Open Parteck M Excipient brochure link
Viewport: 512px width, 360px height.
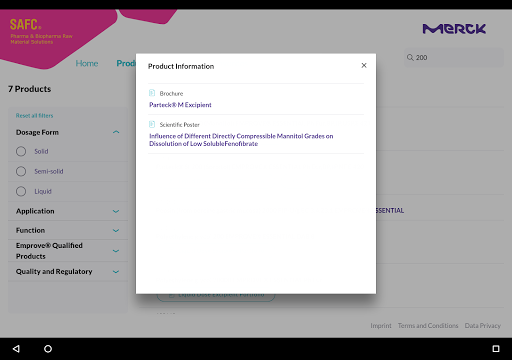(x=180, y=105)
